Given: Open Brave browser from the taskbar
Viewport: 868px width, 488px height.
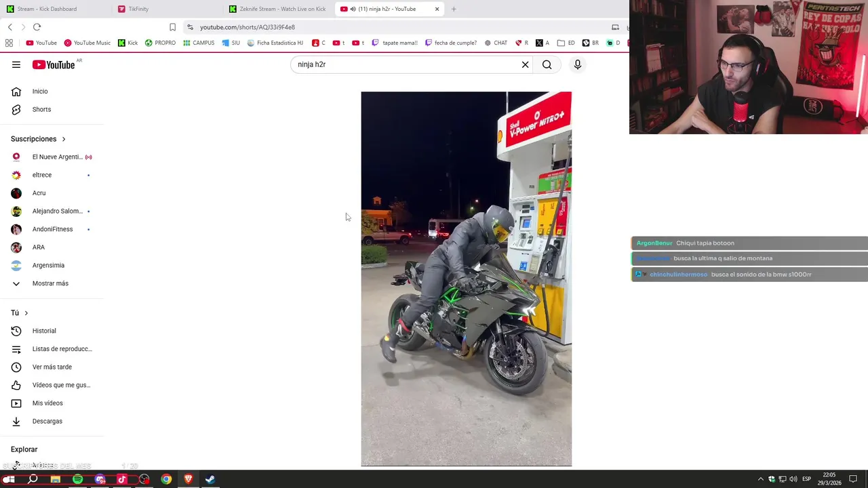Looking at the screenshot, I should coord(189,479).
